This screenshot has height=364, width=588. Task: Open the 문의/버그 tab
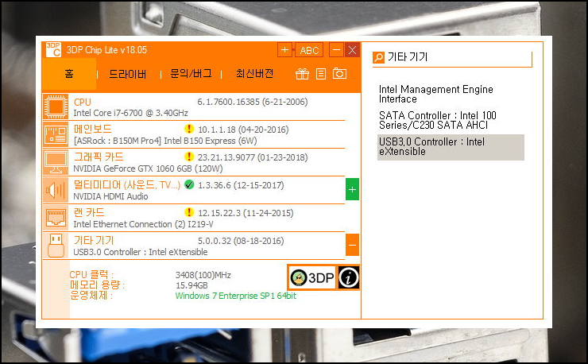tap(191, 74)
